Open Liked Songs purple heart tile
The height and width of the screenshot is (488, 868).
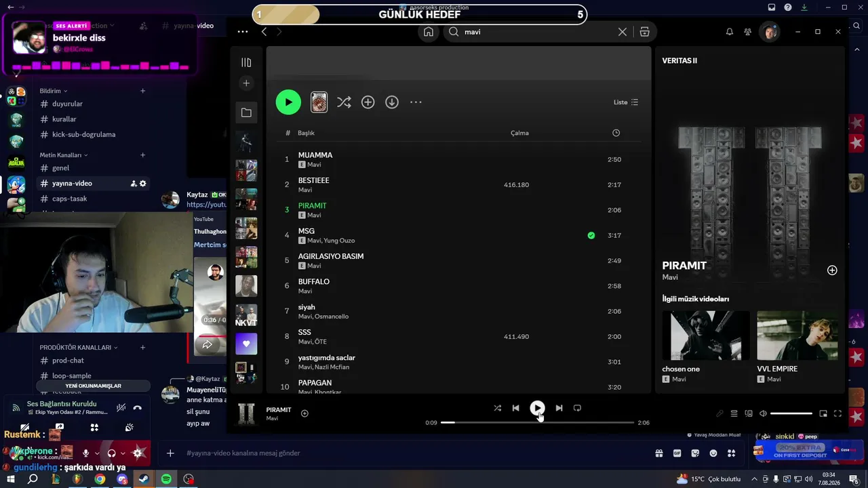(246, 344)
